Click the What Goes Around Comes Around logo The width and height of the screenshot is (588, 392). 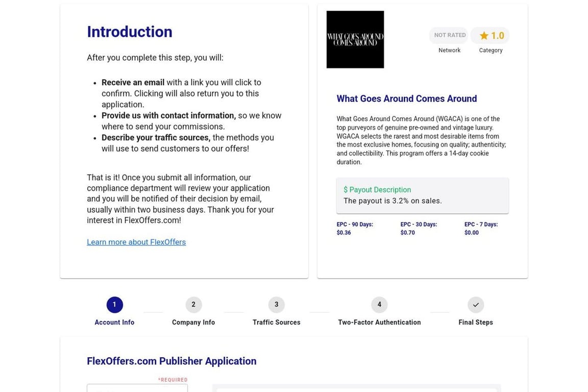pos(355,39)
